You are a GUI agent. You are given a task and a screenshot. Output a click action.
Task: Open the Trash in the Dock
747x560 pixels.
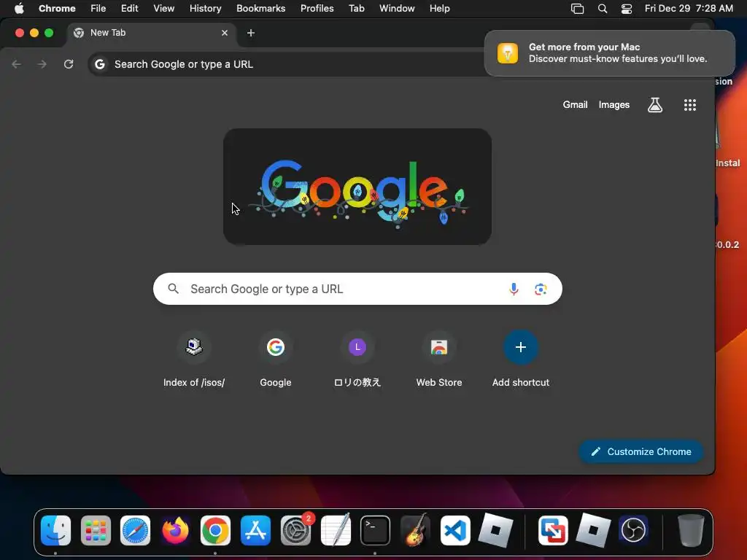(691, 530)
